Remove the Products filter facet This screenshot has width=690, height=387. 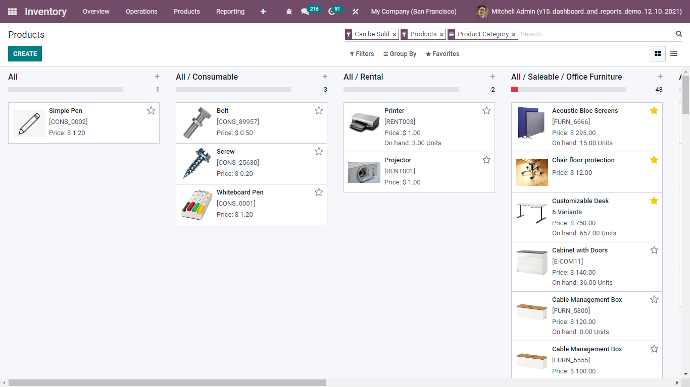click(x=441, y=34)
